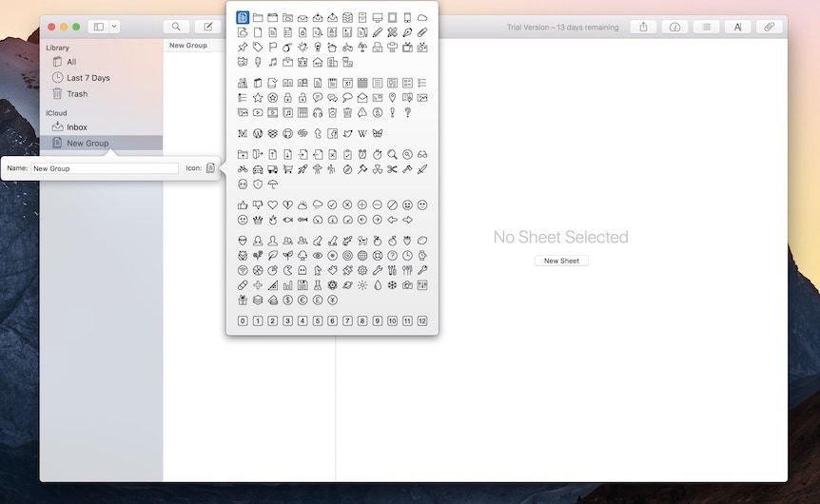Pick the thumbs up icon
The height and width of the screenshot is (504, 820).
(243, 204)
